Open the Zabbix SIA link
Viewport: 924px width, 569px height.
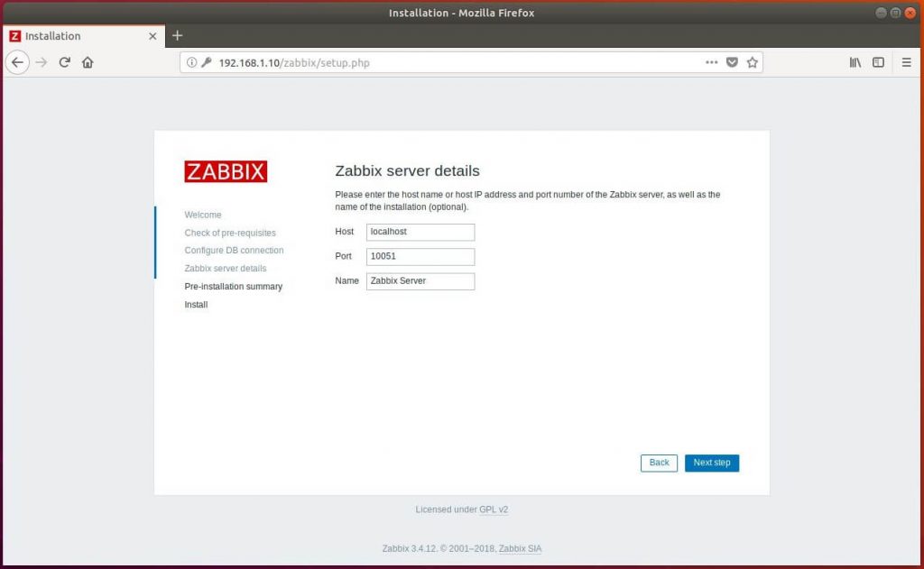click(x=520, y=549)
